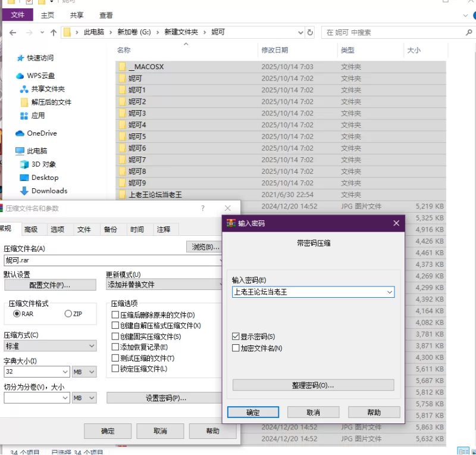Open the Downloads folder icon

(24, 191)
